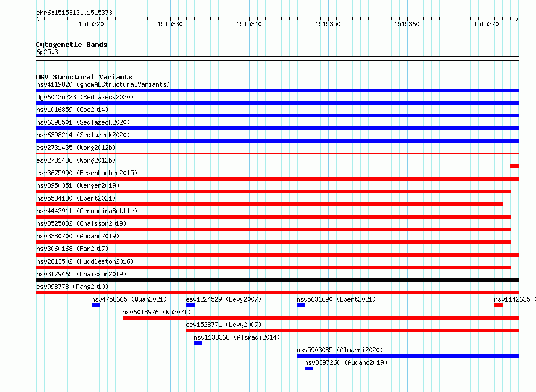Select small blue block under nsv1133368

click(x=198, y=343)
